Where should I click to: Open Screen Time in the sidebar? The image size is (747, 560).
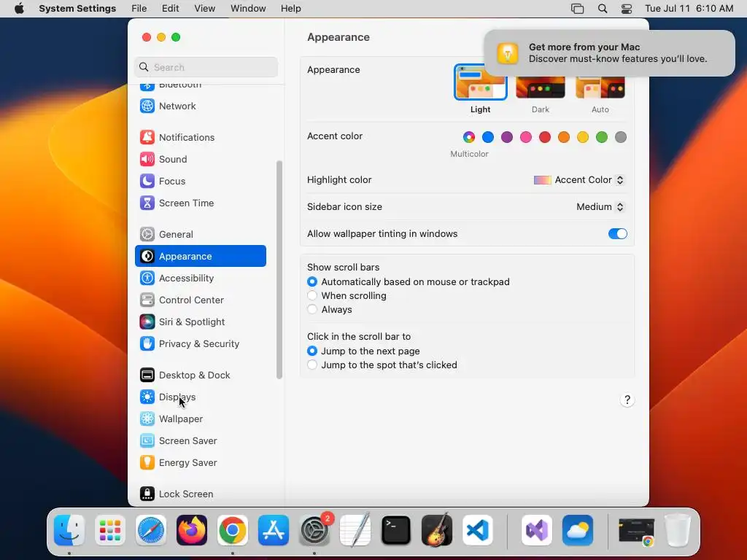(x=201, y=203)
